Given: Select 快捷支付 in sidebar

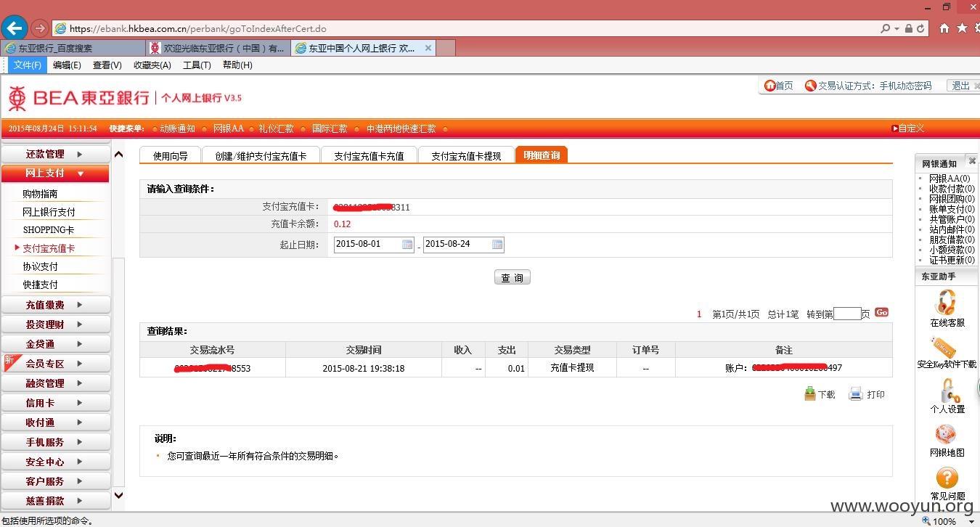Looking at the screenshot, I should pos(40,285).
